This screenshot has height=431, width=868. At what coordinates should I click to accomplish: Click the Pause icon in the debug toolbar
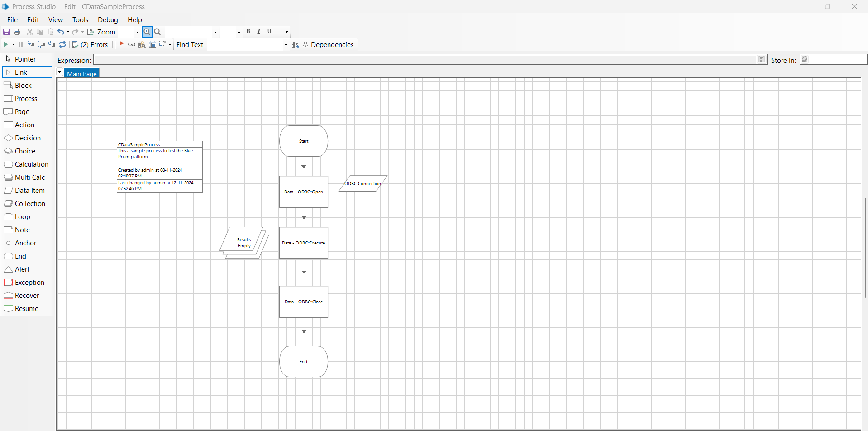20,44
